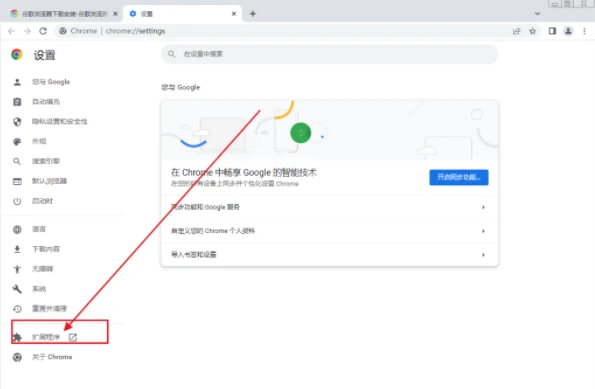Screen dimensions: 595x389
Task: Click the blue 开启同步功能 button
Action: coord(459,177)
